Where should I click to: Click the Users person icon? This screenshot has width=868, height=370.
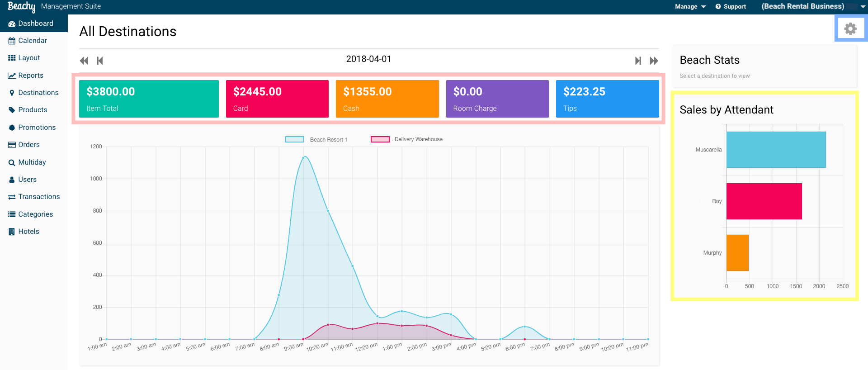(x=12, y=180)
